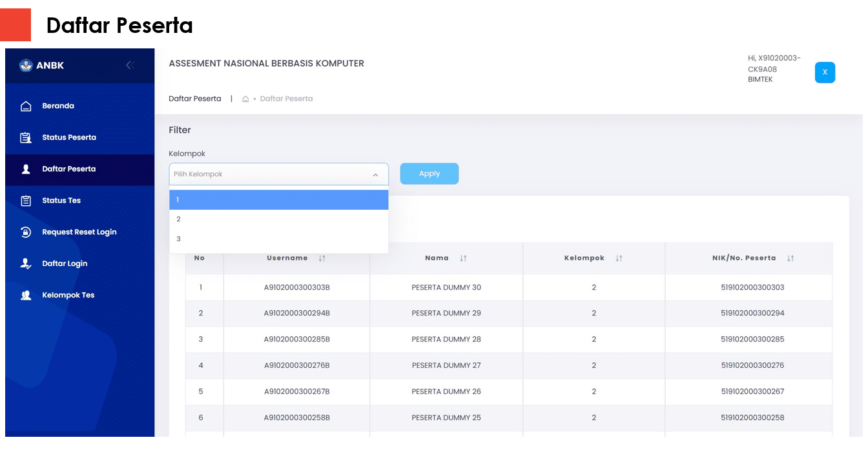Image resolution: width=868 pixels, height=451 pixels.
Task: Collapse the Pilih Kelompok dropdown arrow
Action: click(376, 175)
